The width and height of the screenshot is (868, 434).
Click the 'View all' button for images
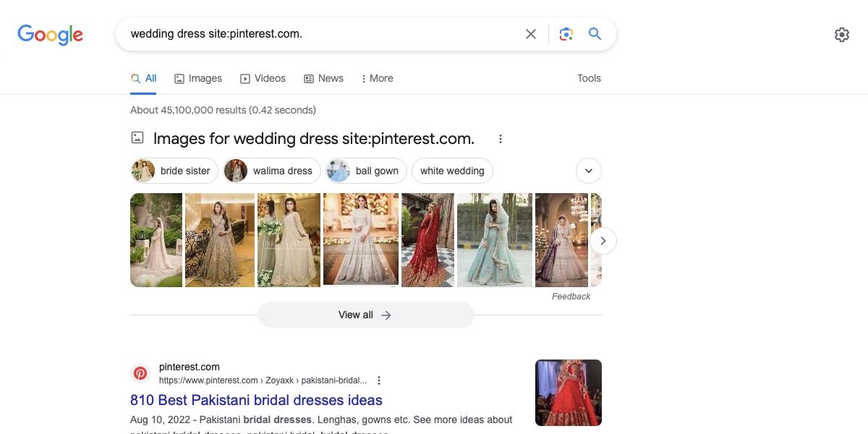(x=365, y=315)
